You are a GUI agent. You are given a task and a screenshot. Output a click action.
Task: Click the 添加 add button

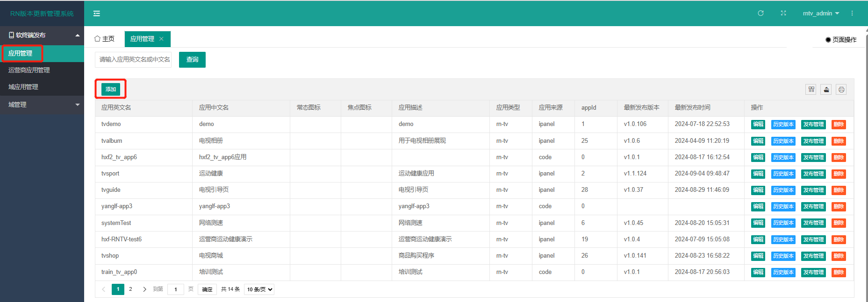tap(111, 89)
